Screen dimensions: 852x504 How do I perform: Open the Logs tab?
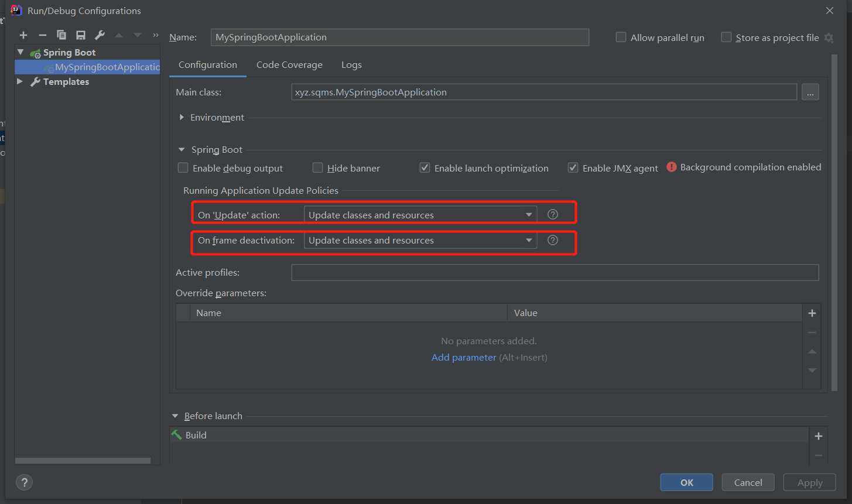tap(351, 65)
